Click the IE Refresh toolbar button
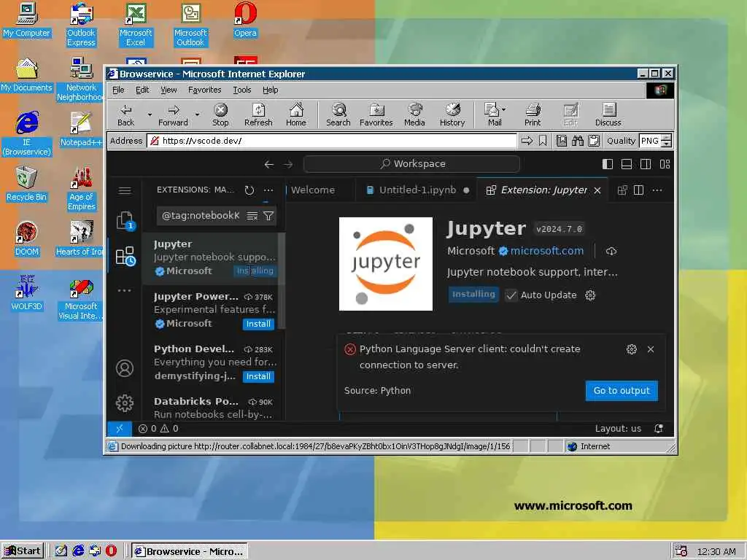747x560 pixels. pos(258,115)
